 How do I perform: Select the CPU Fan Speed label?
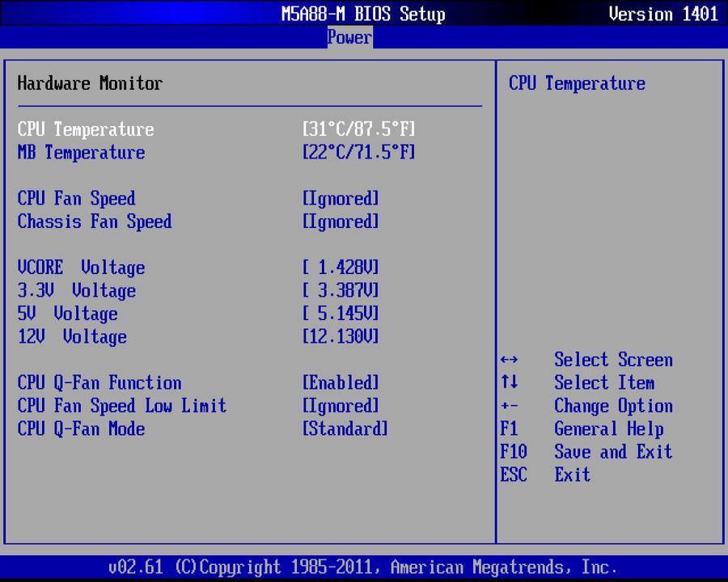[77, 199]
